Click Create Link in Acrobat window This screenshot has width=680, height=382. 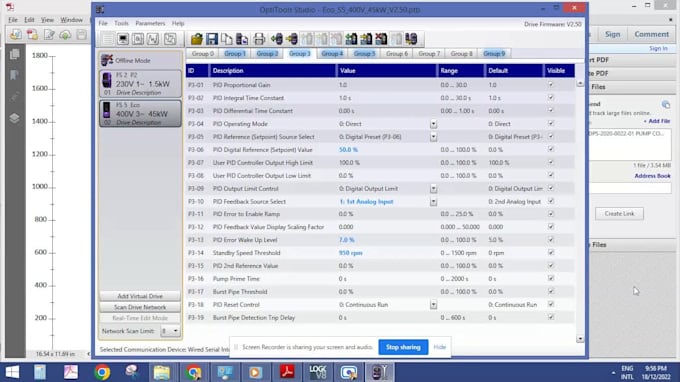(619, 213)
